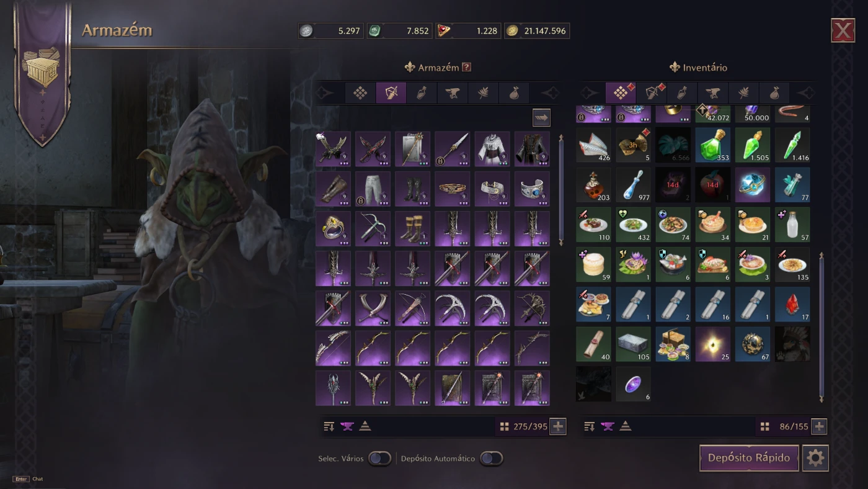Click the Depósito Rápido button
The height and width of the screenshot is (489, 868).
coord(749,458)
